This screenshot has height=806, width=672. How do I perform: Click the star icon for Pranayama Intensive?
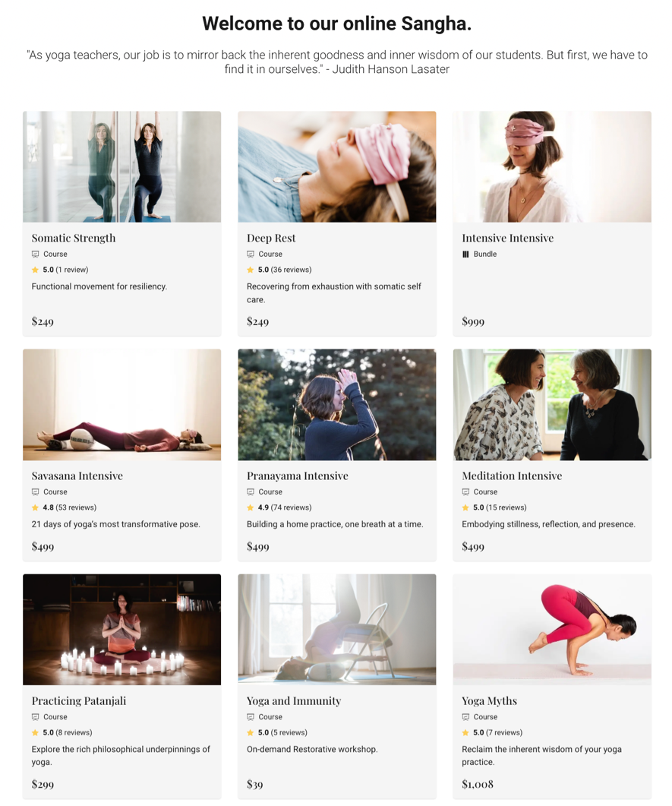click(x=251, y=507)
